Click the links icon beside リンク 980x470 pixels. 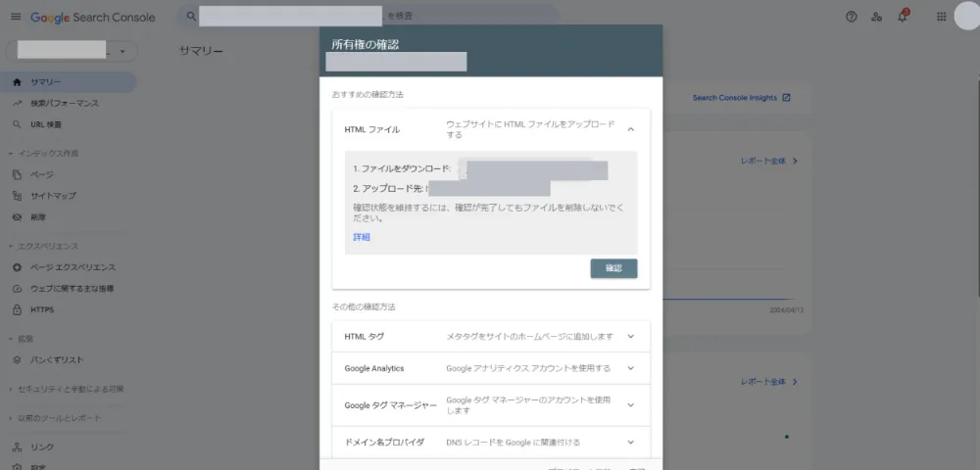pyautogui.click(x=18, y=447)
